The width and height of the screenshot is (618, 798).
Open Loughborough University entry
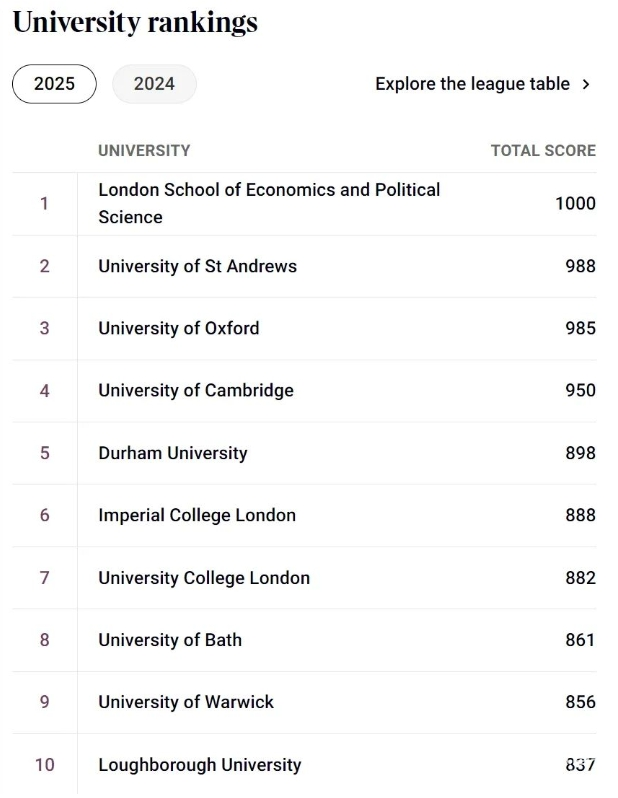[200, 764]
